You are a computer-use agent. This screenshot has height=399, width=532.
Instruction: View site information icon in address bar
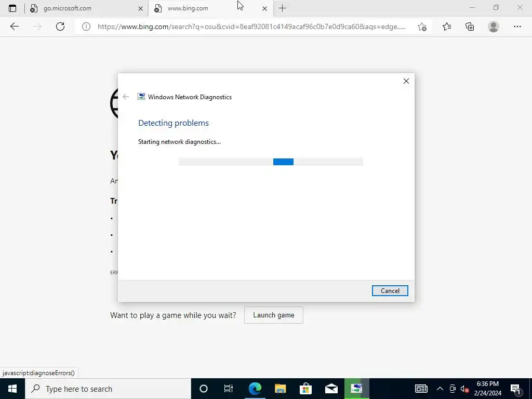[86, 26]
